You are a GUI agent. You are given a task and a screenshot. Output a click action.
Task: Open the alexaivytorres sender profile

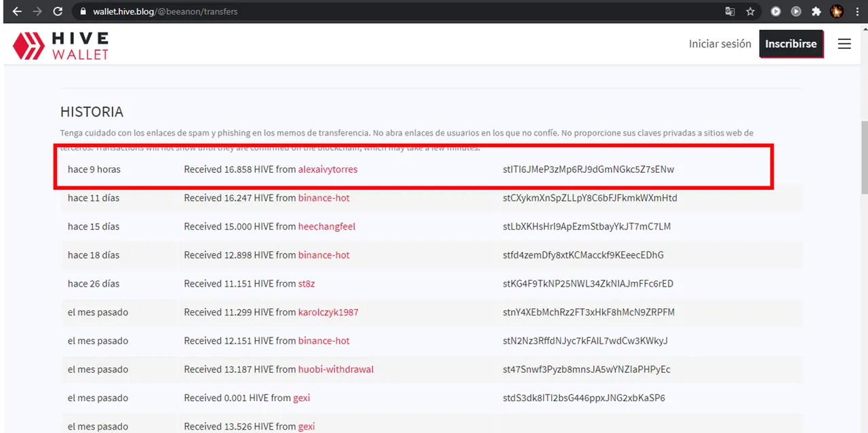point(328,169)
